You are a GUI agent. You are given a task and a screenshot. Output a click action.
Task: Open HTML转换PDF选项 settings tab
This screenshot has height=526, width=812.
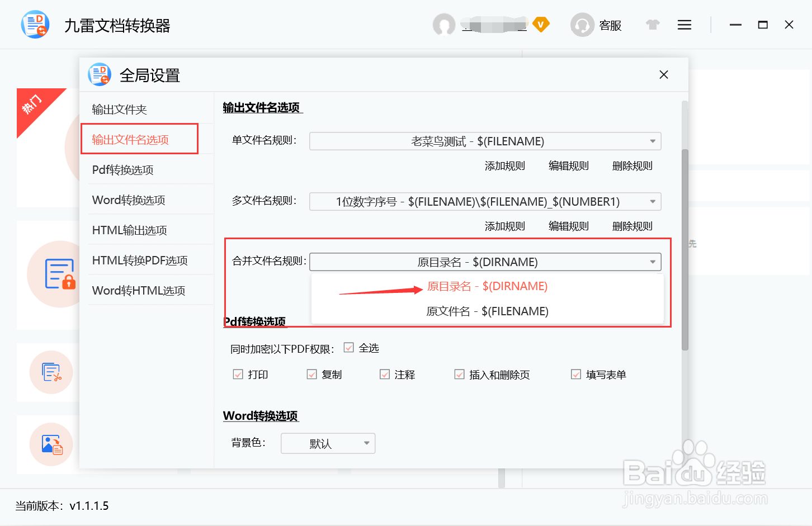151,260
